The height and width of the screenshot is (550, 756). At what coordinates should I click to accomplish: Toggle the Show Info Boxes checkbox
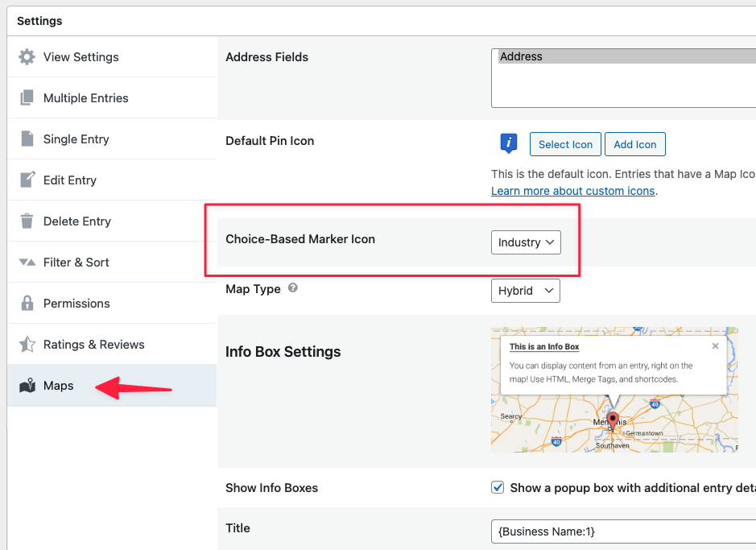[x=498, y=488]
